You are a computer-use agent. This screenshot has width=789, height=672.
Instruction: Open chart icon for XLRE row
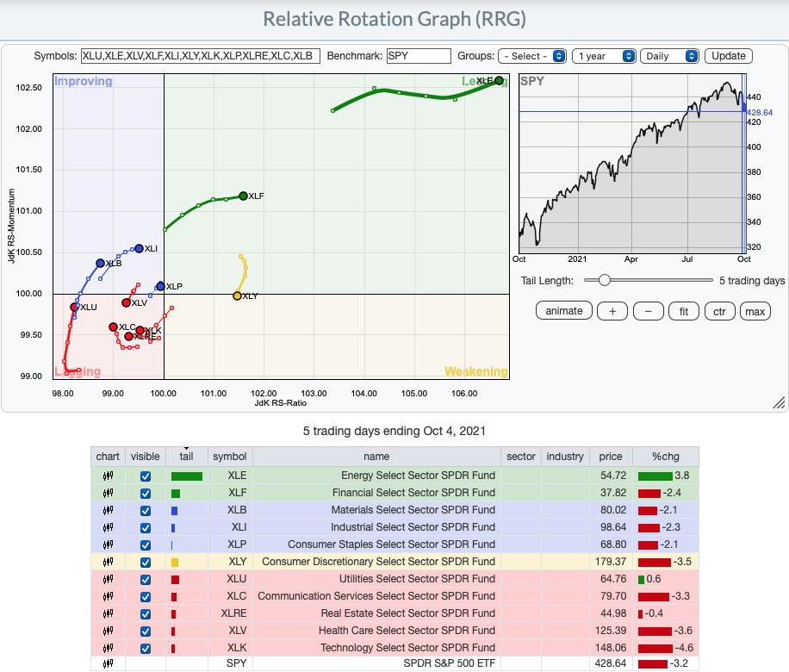[x=108, y=613]
